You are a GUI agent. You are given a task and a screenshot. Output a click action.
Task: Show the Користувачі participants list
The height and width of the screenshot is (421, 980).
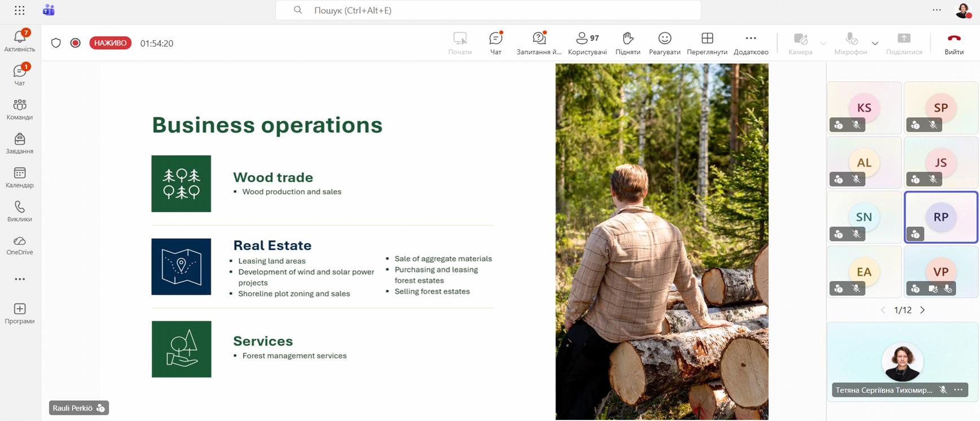pos(587,42)
